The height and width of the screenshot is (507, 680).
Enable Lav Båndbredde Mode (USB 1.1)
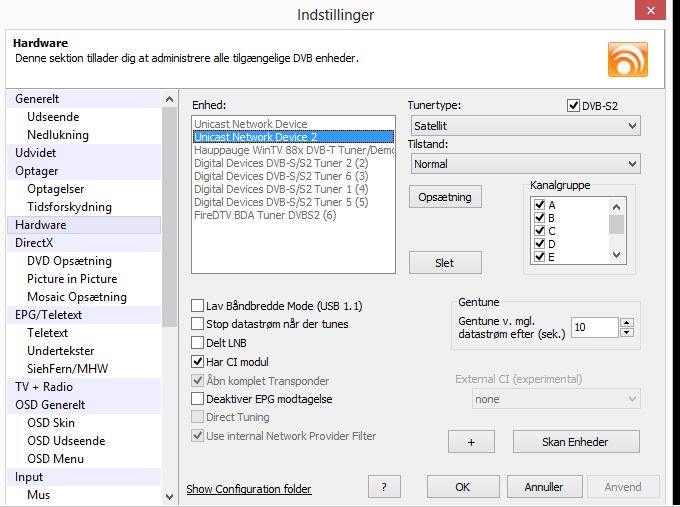point(198,305)
